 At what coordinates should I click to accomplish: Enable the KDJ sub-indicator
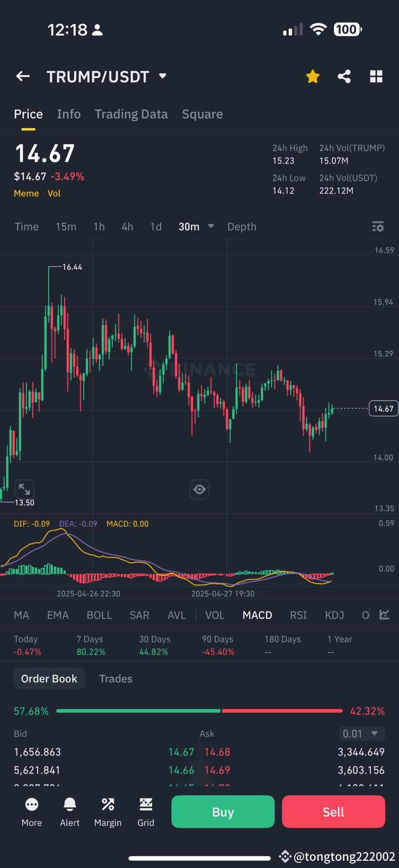(334, 615)
